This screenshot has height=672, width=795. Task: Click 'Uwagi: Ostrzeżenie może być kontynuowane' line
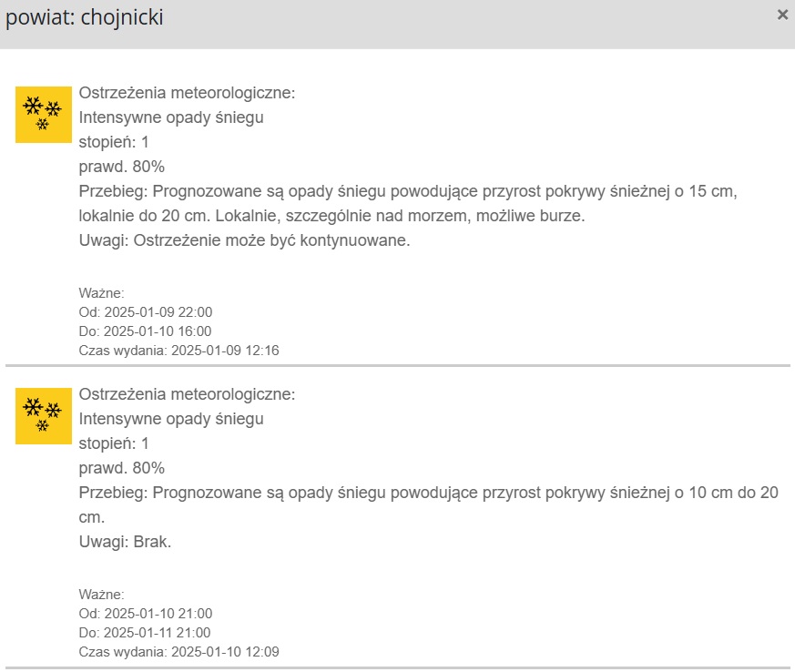[x=244, y=240]
